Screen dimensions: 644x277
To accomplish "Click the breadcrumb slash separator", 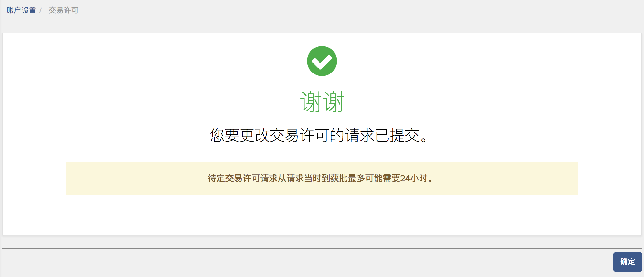I will point(41,11).
